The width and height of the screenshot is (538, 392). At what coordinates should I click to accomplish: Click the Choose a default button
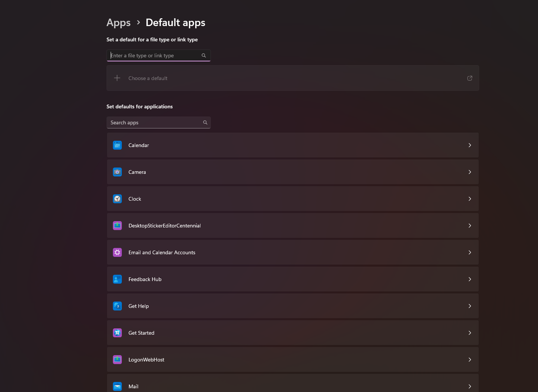(148, 78)
